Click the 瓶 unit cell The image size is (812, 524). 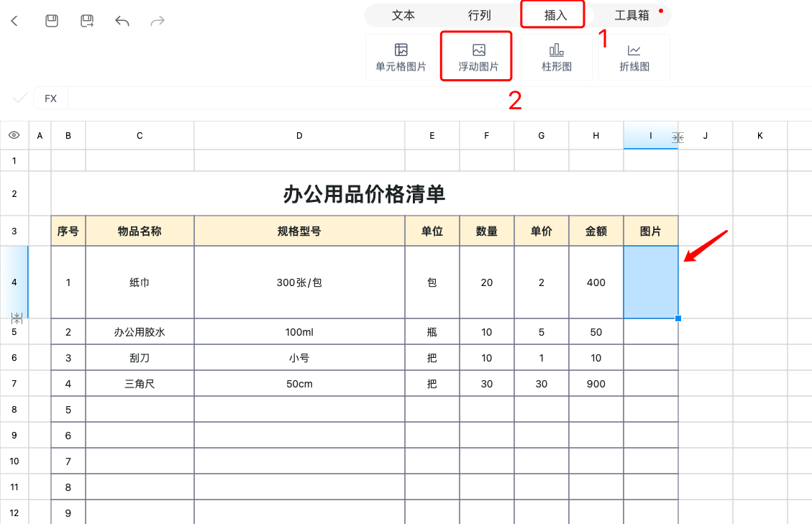tap(432, 332)
